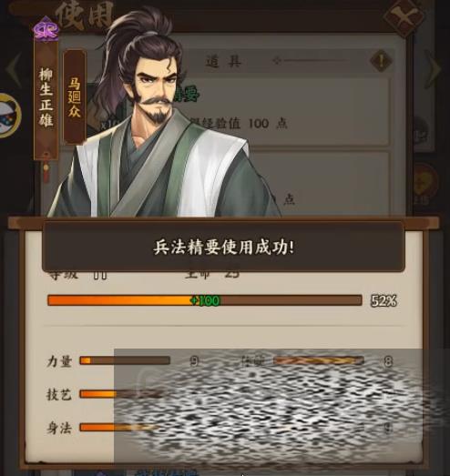Tap the SR rarity badge
This screenshot has width=450, height=476.
(x=46, y=29)
